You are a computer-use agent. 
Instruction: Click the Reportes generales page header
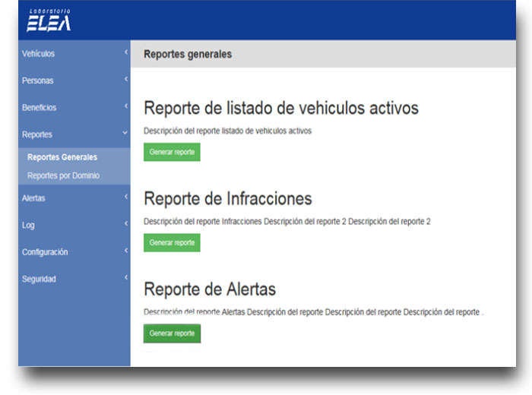[188, 54]
